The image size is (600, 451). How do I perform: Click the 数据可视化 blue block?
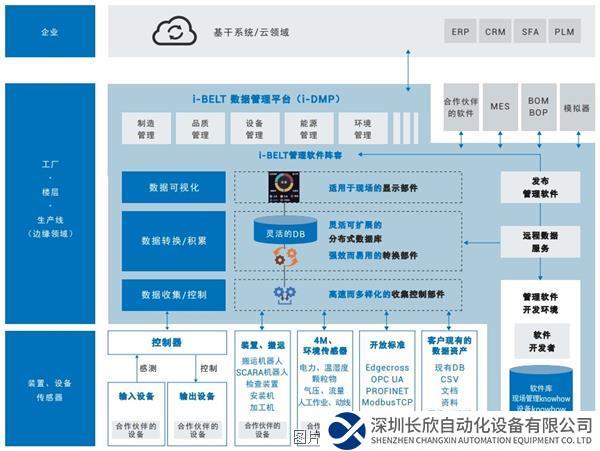pos(173,186)
